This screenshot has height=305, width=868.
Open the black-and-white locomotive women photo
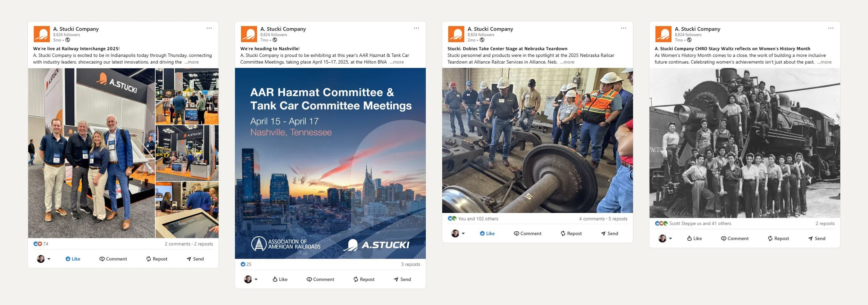pyautogui.click(x=745, y=143)
